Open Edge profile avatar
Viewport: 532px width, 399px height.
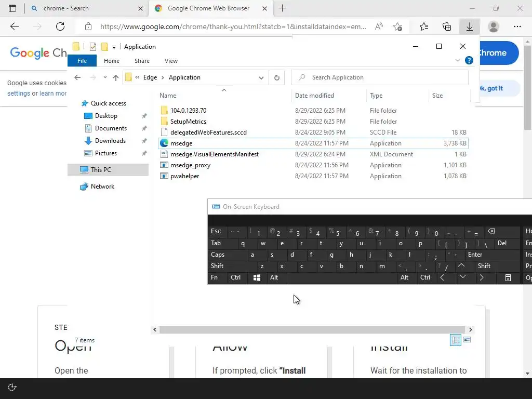494,26
